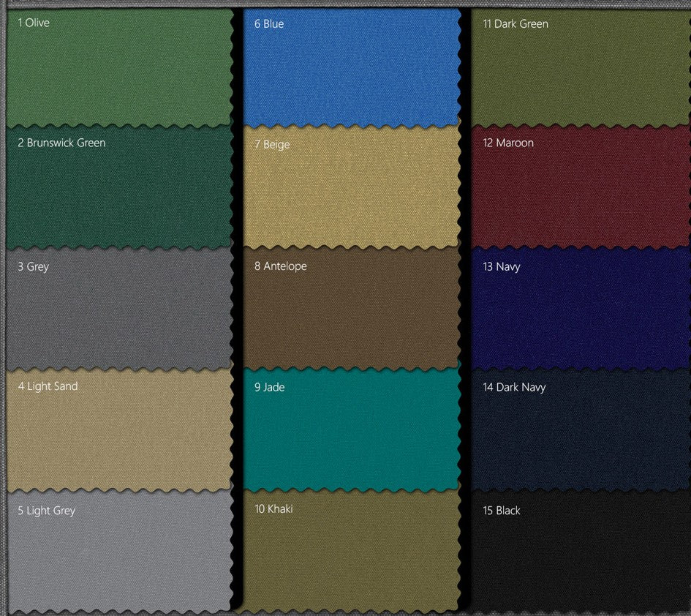
Task: Choose the 11 Dark Green swatch
Action: click(580, 68)
